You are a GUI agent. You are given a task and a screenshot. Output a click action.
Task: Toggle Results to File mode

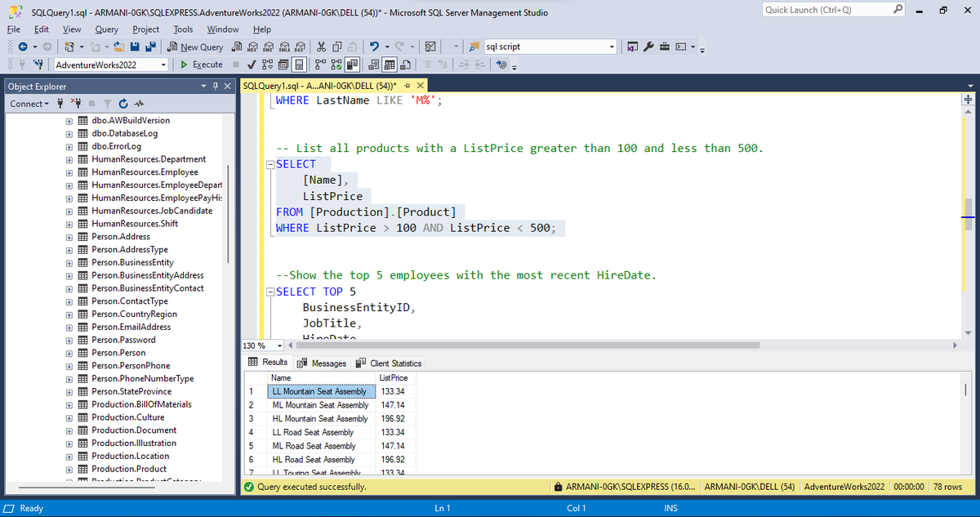point(405,65)
